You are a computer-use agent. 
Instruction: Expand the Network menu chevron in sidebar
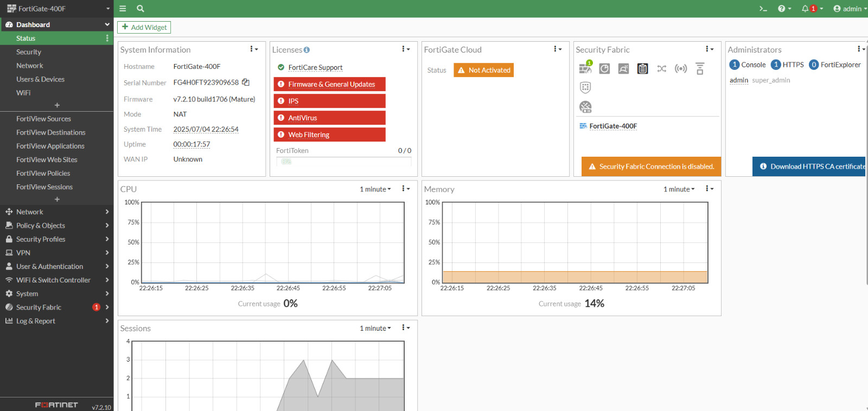click(x=107, y=212)
